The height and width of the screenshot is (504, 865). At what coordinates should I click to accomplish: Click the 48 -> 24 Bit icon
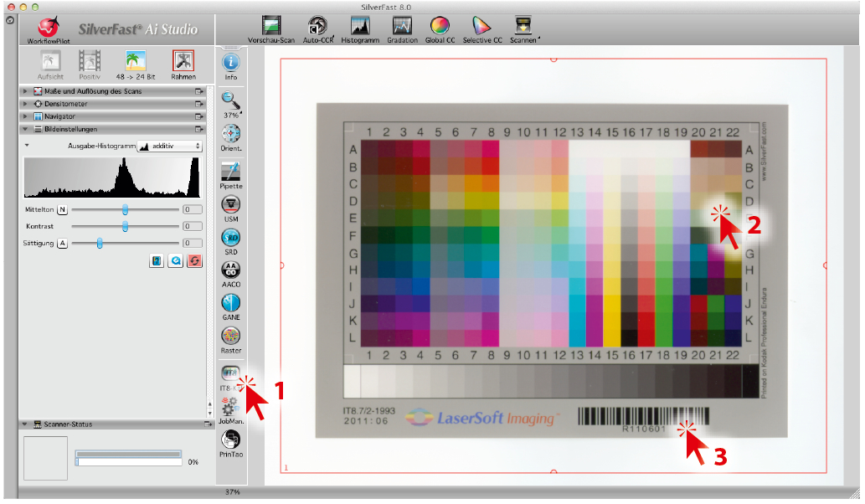click(x=135, y=65)
